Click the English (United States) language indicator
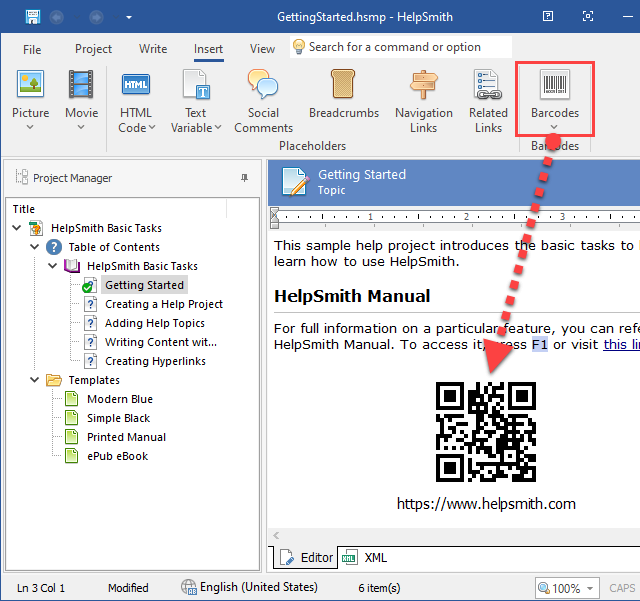 click(249, 587)
